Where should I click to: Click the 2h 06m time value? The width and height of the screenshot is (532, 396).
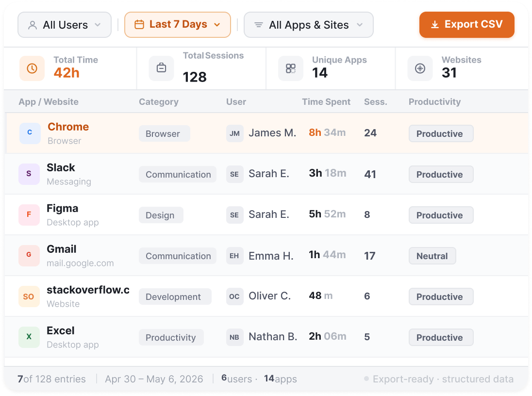[x=328, y=336]
